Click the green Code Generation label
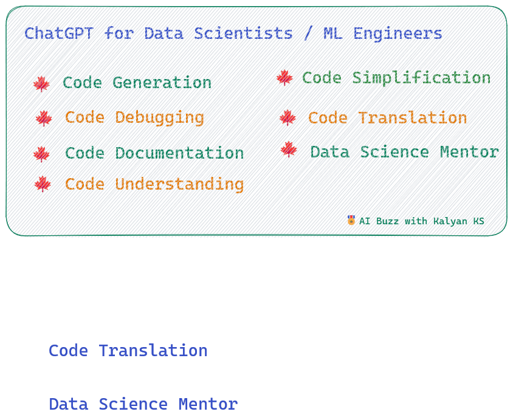Screen dimensions: 513x420 [x=137, y=83]
